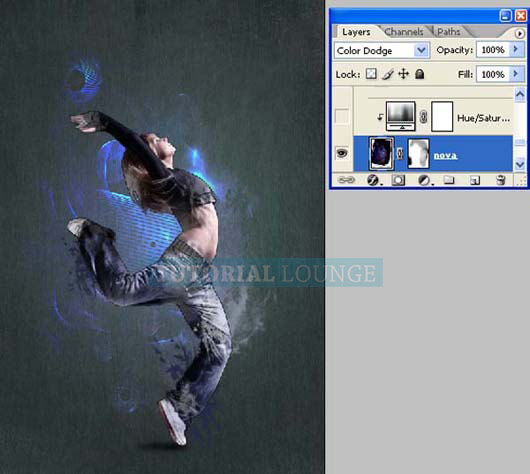Select the nova layer mask thumbnail
This screenshot has height=474, width=530.
coord(418,154)
